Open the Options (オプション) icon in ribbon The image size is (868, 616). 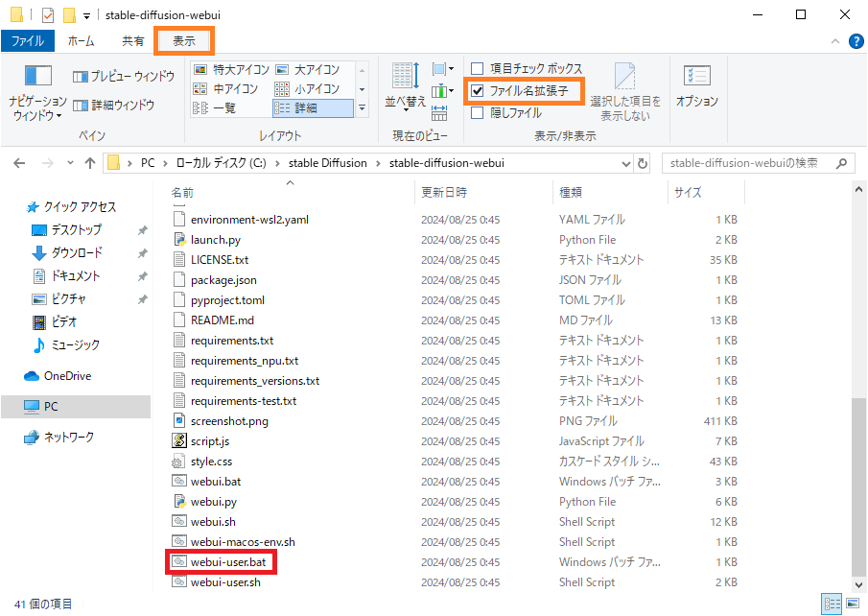click(696, 77)
